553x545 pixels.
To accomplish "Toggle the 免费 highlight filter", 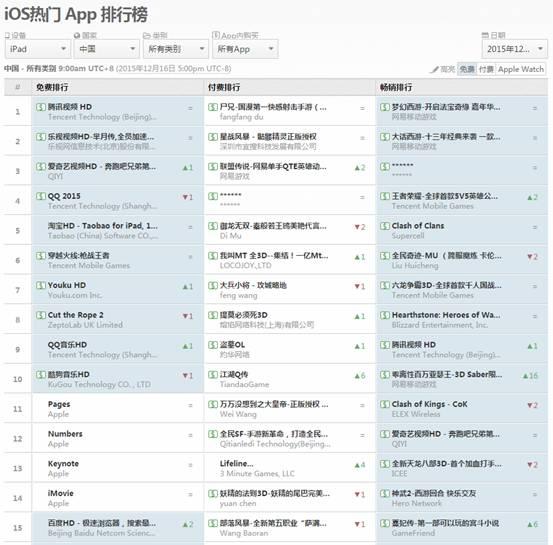I will 467,69.
